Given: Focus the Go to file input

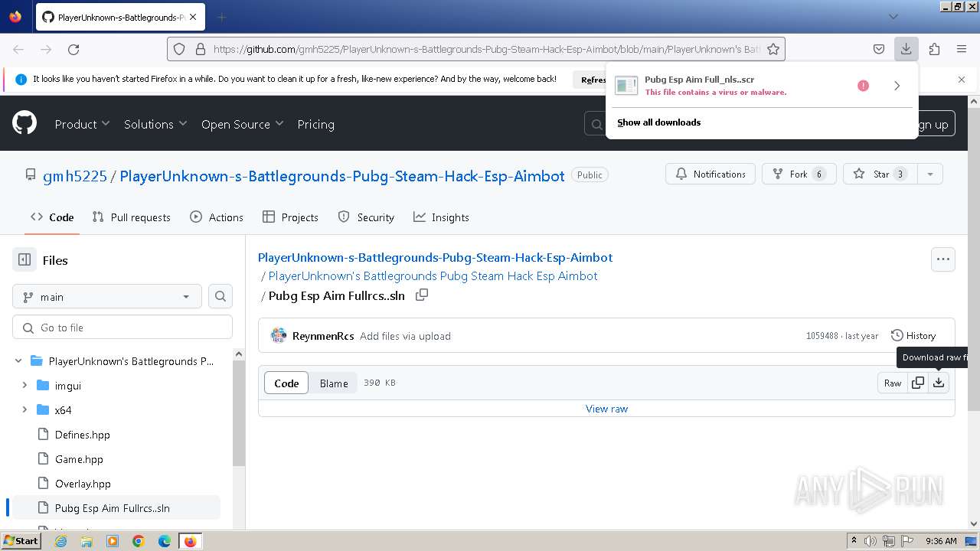Looking at the screenshot, I should tap(122, 327).
